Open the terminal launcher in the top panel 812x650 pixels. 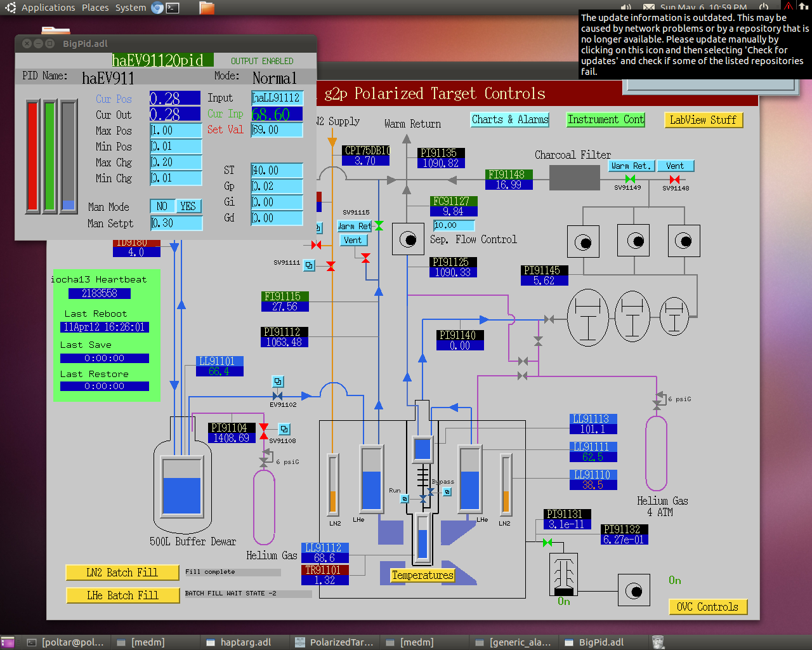(x=173, y=8)
